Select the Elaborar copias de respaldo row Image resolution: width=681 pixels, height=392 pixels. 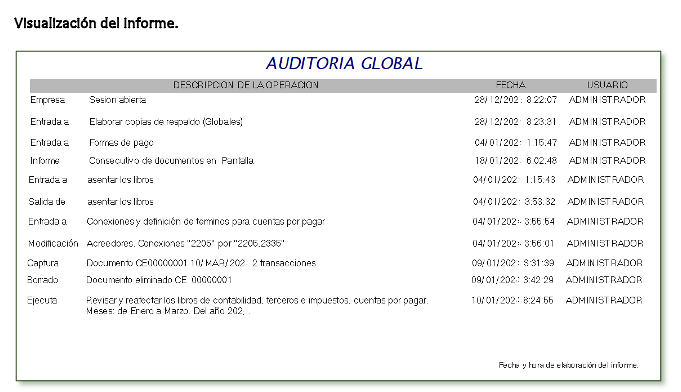pos(338,122)
